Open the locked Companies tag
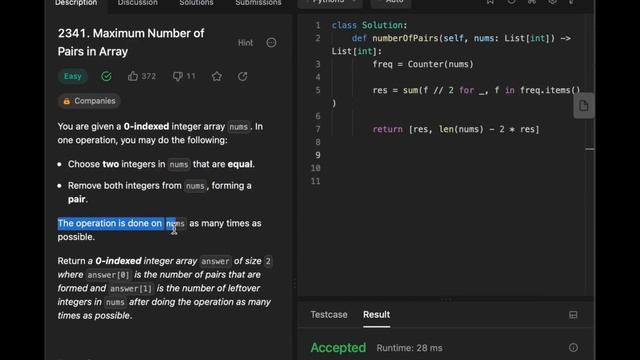Viewport: 640px width, 360px height. [89, 101]
